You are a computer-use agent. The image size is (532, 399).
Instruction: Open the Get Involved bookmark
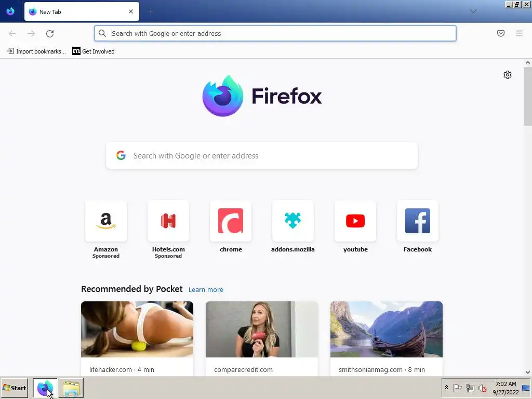coord(94,51)
